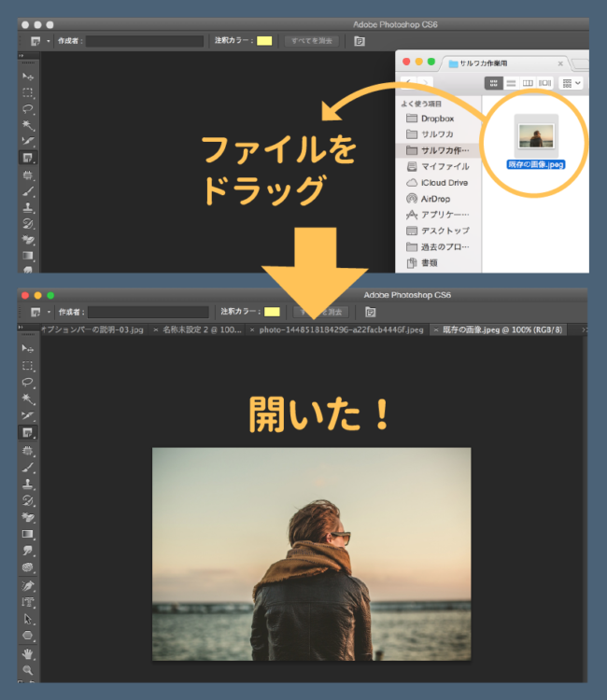Screen dimensions: 607x700
Task: Select Polygon shape tool in lower Photoshop window
Action: pyautogui.click(x=28, y=636)
